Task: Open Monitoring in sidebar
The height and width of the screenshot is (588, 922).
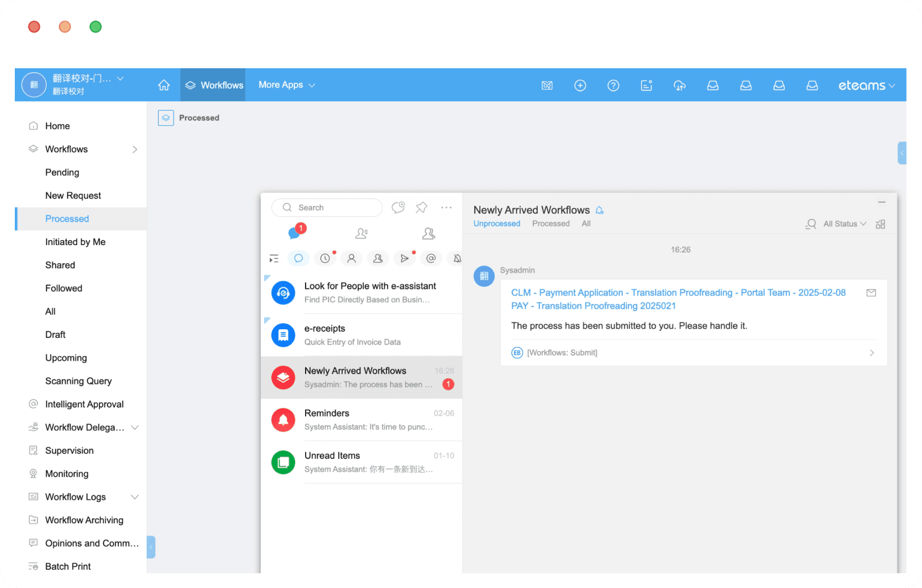Action: [67, 474]
